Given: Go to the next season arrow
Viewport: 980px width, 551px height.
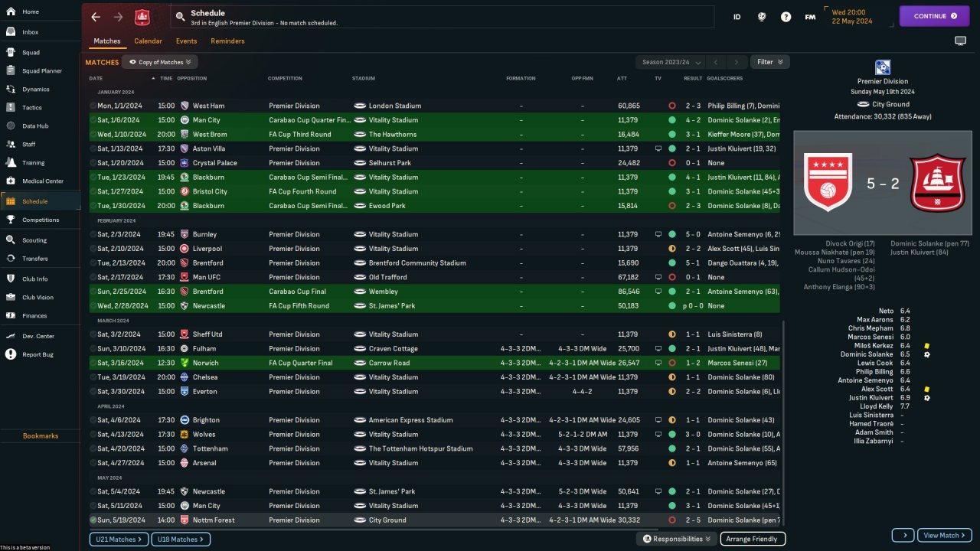Looking at the screenshot, I should pyautogui.click(x=737, y=62).
